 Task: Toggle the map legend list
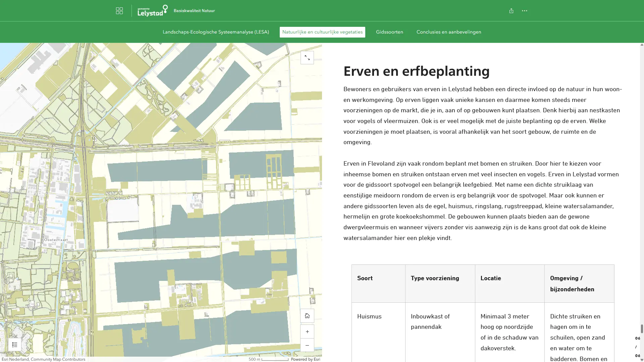(x=15, y=345)
